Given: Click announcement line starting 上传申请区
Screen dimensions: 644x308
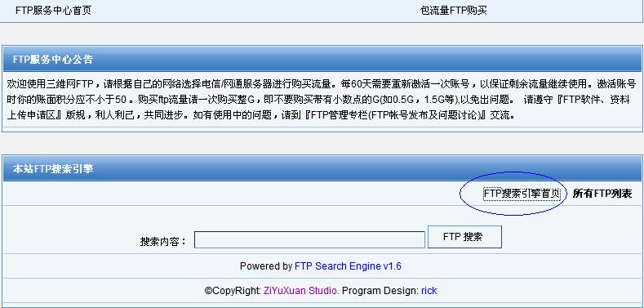Looking at the screenshot, I should click(261, 115).
